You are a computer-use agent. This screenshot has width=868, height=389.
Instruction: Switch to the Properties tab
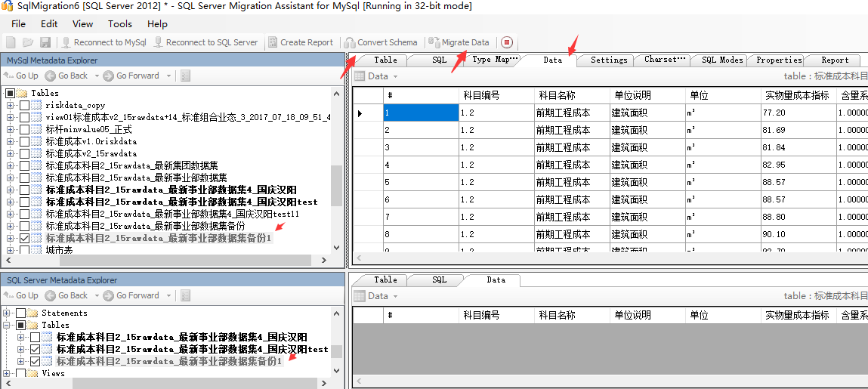coord(779,60)
